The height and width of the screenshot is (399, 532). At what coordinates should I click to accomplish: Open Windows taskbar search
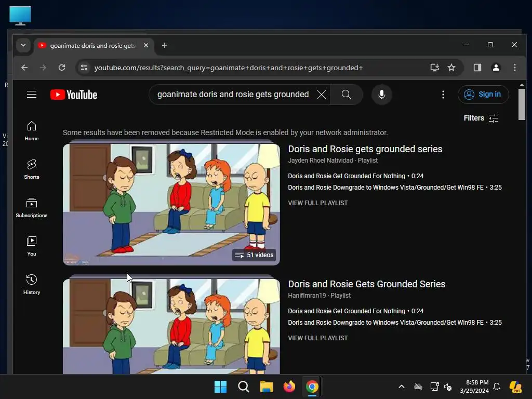tap(244, 387)
